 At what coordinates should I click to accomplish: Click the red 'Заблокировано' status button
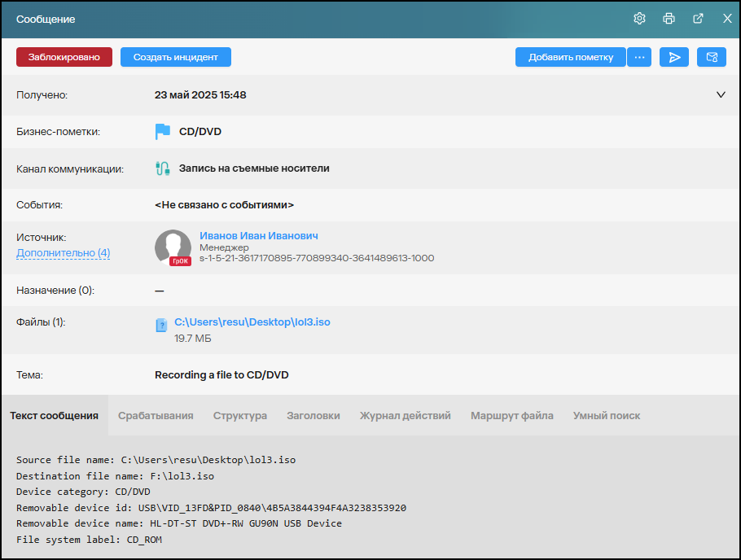64,57
